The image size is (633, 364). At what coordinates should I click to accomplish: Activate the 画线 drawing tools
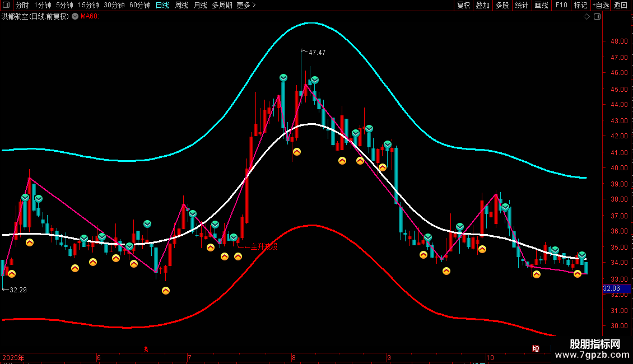point(541,5)
